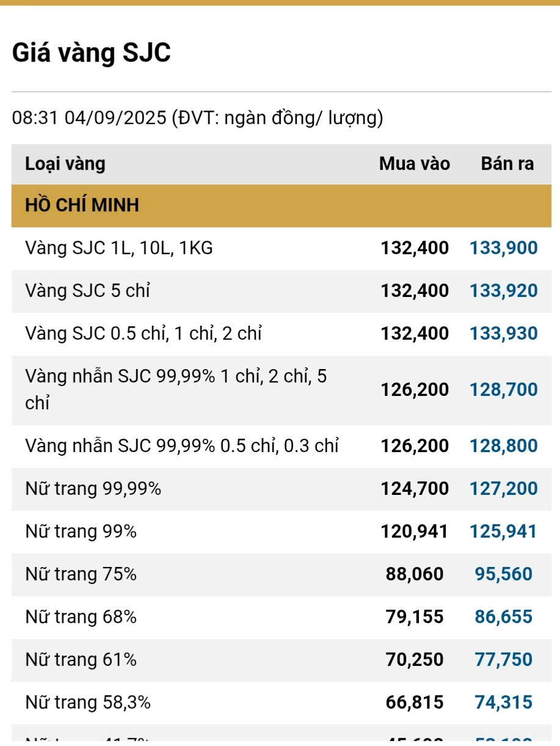Screen dimensions: 560x746
Task: Click the 128,800 selling price
Action: point(503,445)
